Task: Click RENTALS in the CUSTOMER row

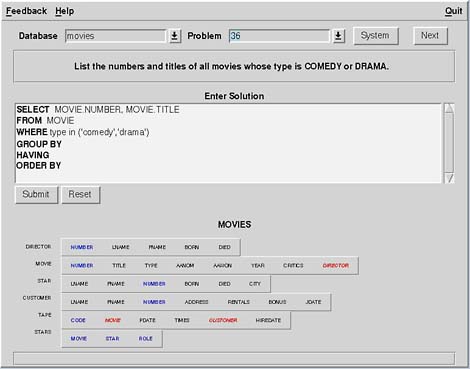Action: [238, 302]
